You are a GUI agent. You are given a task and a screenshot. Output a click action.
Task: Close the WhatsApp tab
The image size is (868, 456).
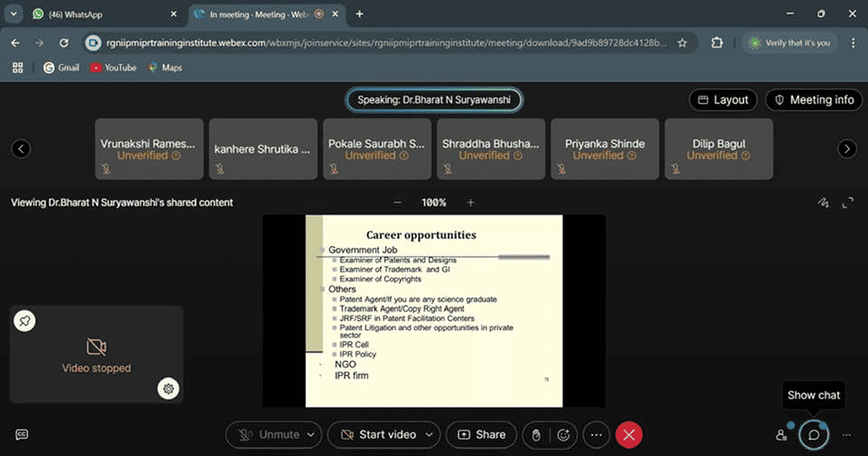tap(173, 14)
